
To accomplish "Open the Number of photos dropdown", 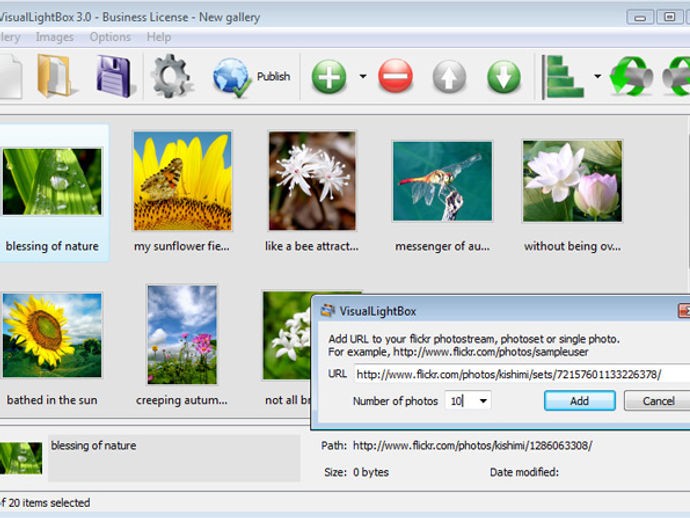I will [483, 401].
